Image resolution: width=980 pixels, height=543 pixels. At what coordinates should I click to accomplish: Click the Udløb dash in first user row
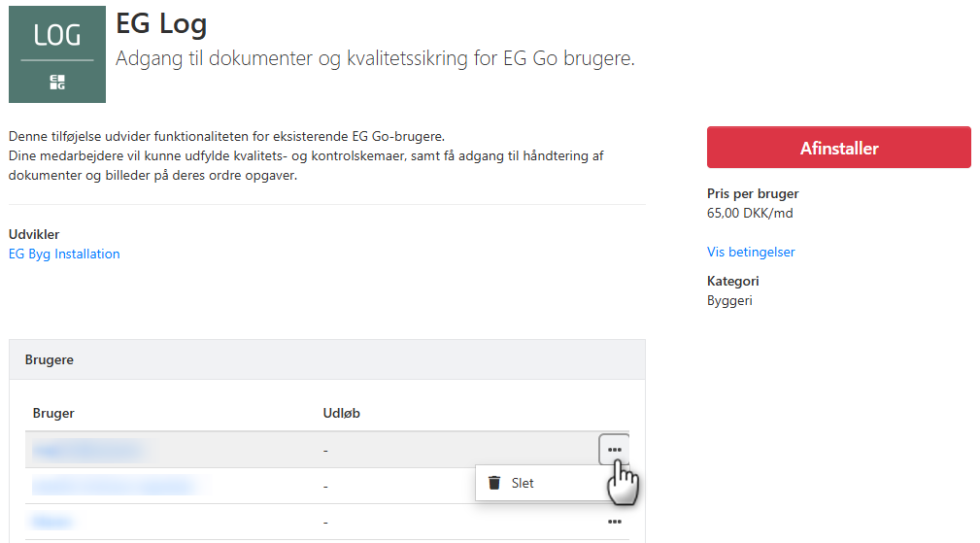coord(325,450)
